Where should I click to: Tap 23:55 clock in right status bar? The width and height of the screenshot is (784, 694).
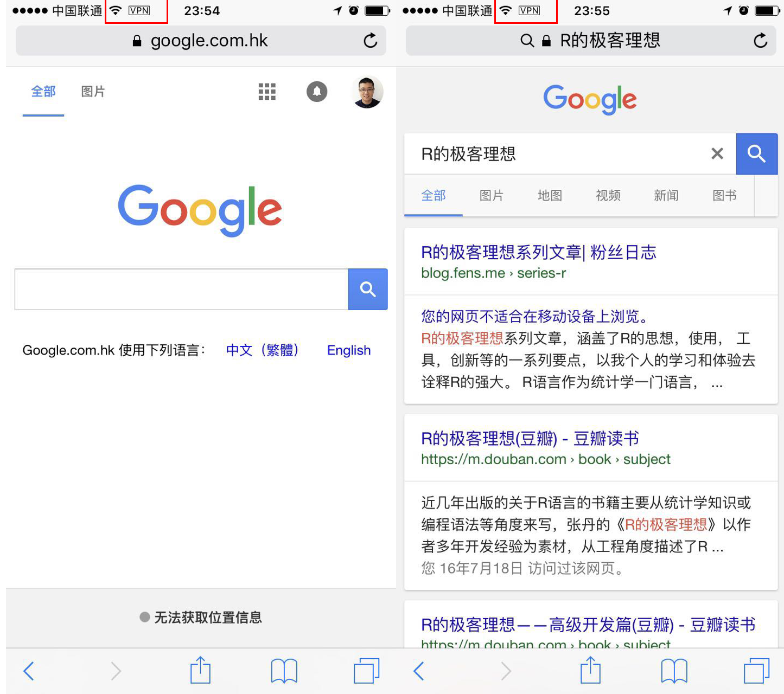tap(592, 11)
